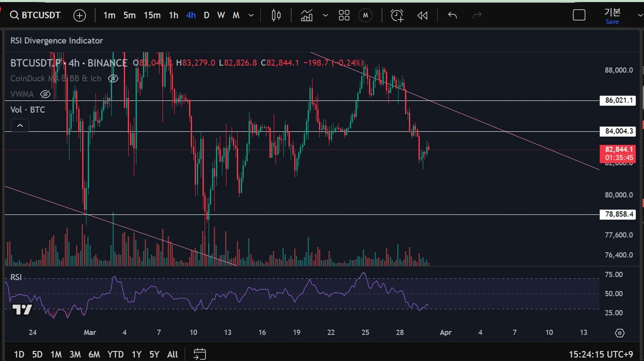Open the go-to-date calendar icon
644x361 pixels.
coord(199,354)
